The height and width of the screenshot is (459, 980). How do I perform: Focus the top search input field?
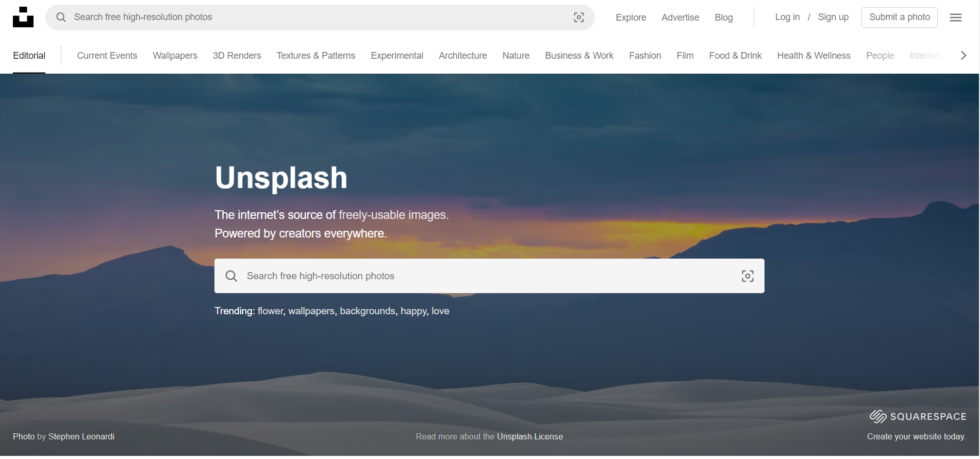tap(320, 18)
